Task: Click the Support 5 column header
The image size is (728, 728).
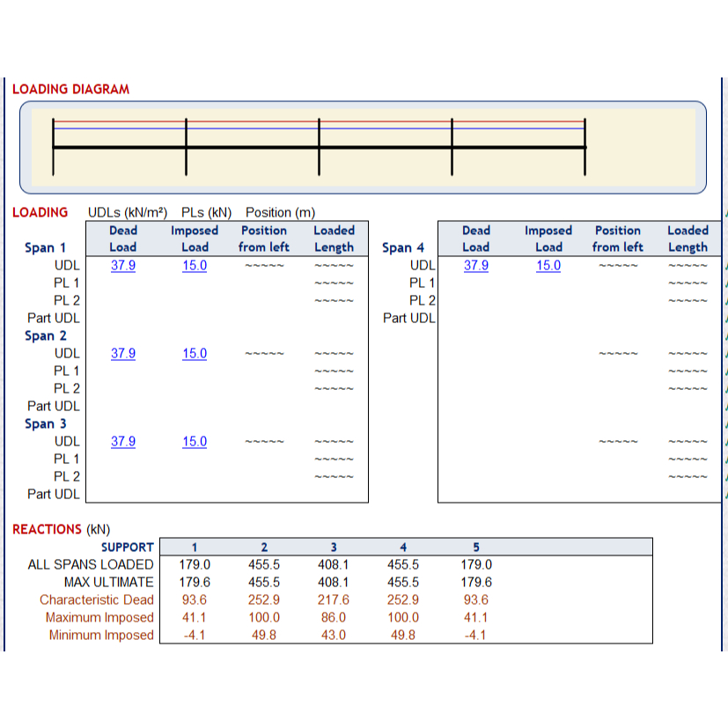Action: coord(476,547)
